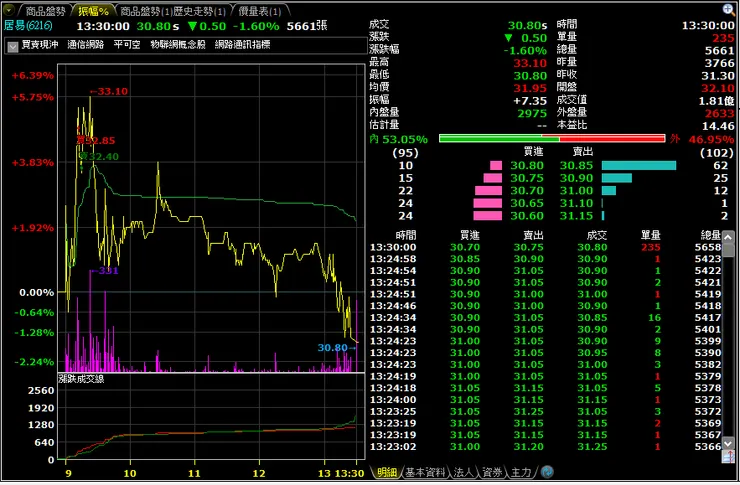Click the 內盤量 value 2975

click(532, 113)
